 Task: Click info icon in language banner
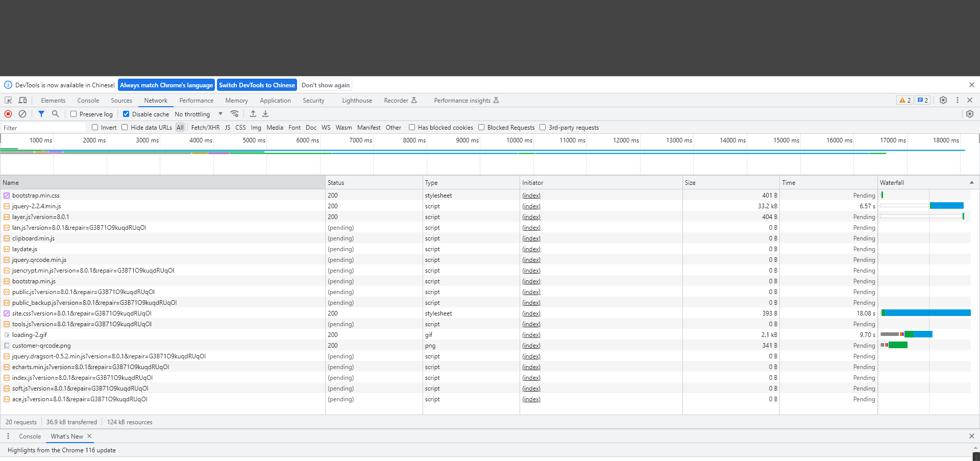(8, 85)
